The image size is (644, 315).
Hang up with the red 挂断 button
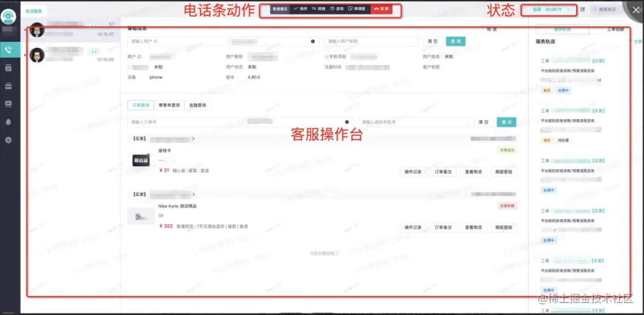[x=381, y=9]
